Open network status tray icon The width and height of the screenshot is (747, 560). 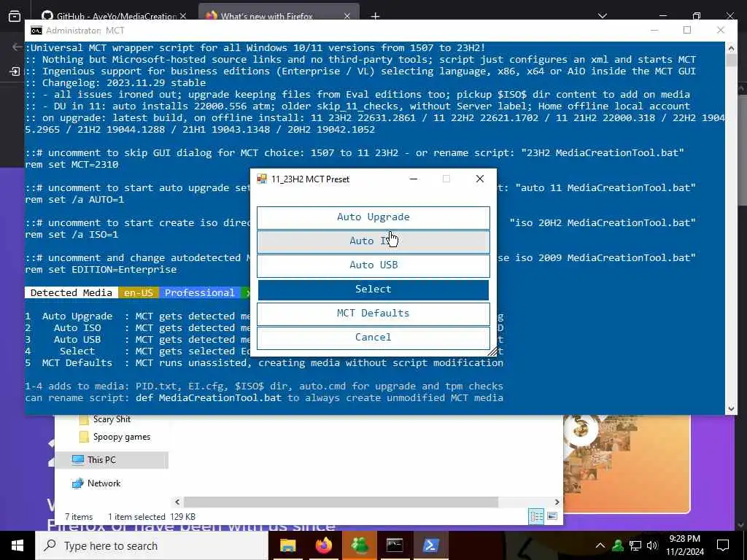point(635,545)
